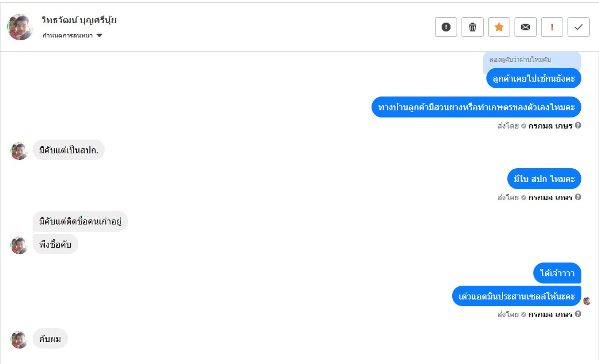Click the quoted reply "ลองดูคับว่าผ่านไหมคับ"
599x364 pixels.
coord(520,59)
